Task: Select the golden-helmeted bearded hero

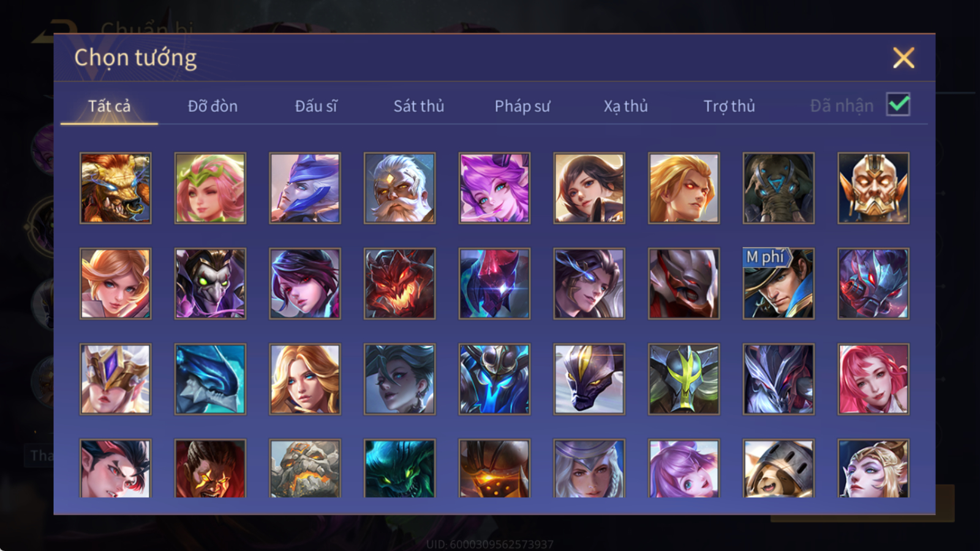Action: (x=873, y=188)
